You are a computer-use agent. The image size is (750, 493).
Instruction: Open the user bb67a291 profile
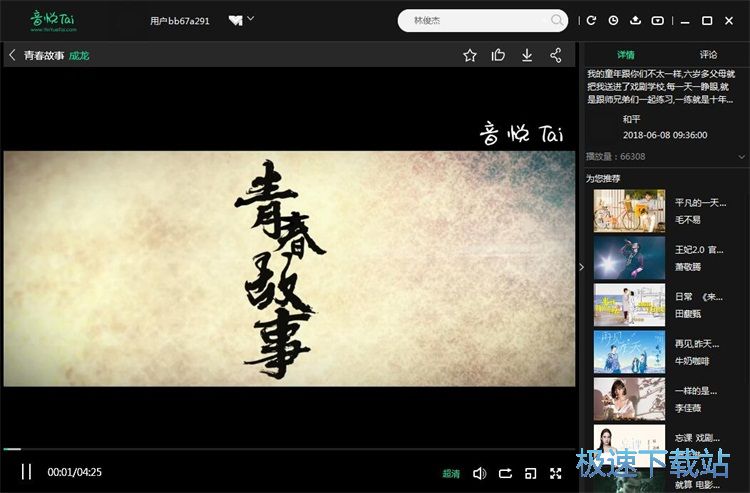[x=179, y=21]
